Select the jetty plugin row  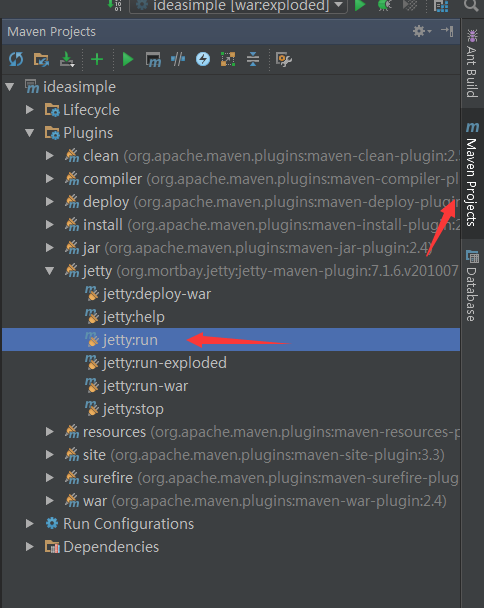(x=231, y=271)
